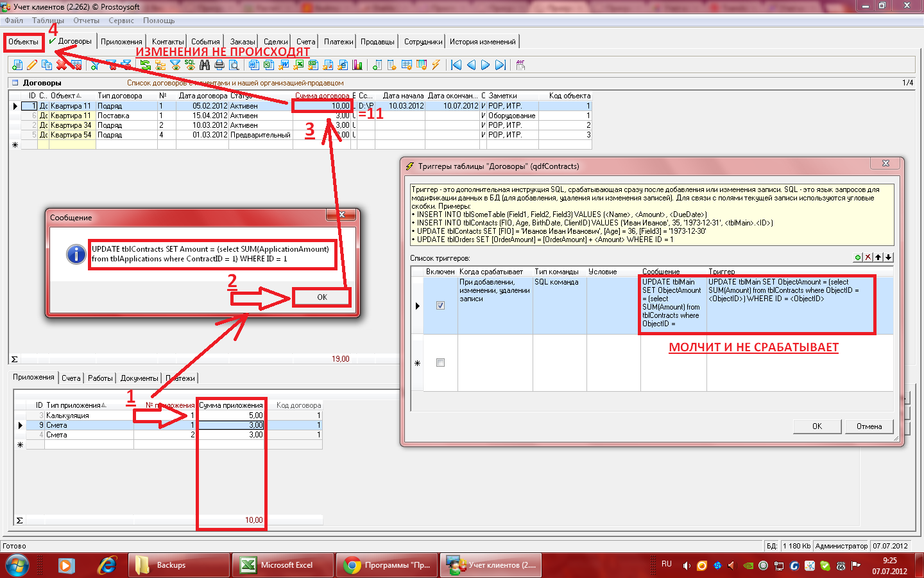Screen dimensions: 924x578
Task: Click the green plus add trigger icon
Action: click(x=858, y=258)
